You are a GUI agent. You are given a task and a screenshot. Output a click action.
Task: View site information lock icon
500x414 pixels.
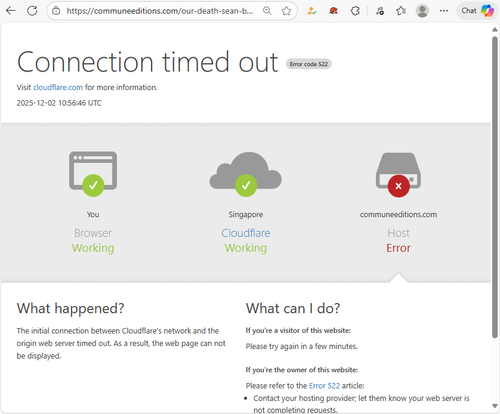click(x=56, y=11)
